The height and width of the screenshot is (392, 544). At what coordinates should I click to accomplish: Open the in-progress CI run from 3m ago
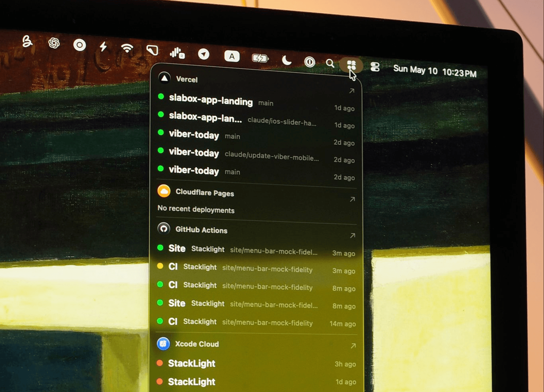[x=256, y=269]
